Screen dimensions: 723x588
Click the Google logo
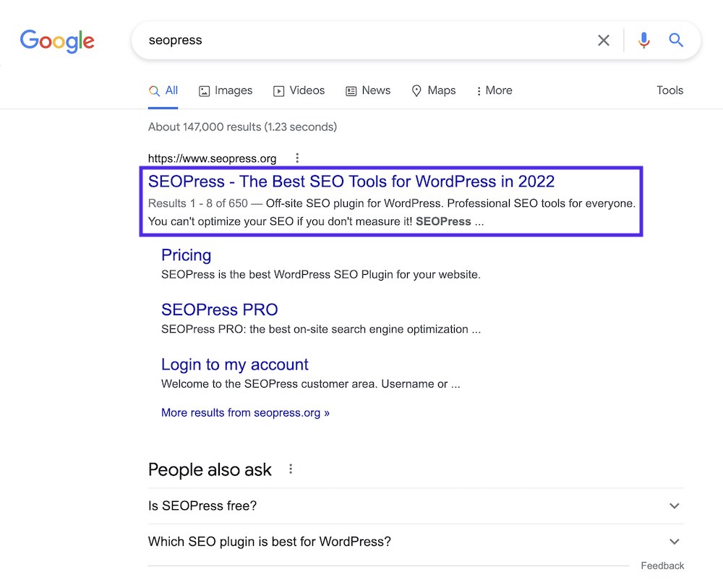(x=57, y=41)
